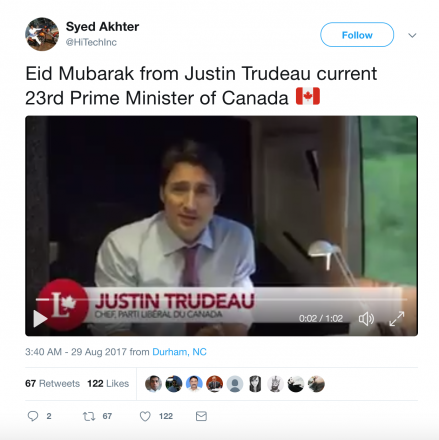Seek on the video progress bar
Screen dimensions: 439x440
click(x=222, y=299)
